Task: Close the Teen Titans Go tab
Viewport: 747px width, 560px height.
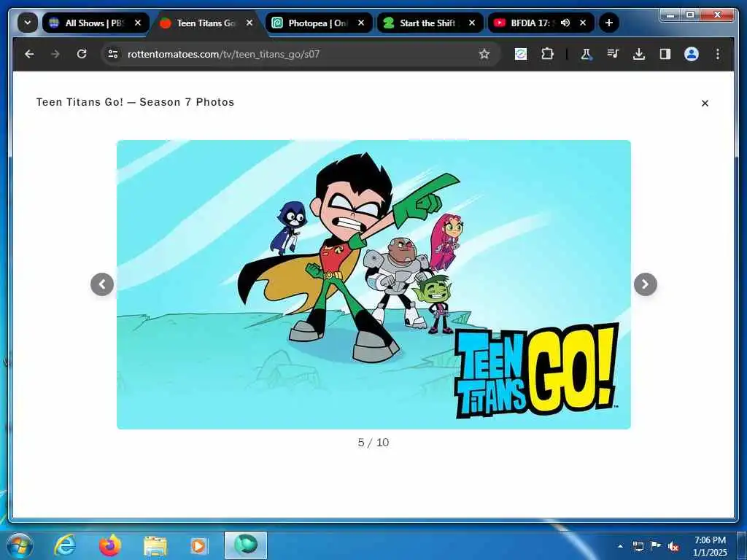Action: coord(249,23)
